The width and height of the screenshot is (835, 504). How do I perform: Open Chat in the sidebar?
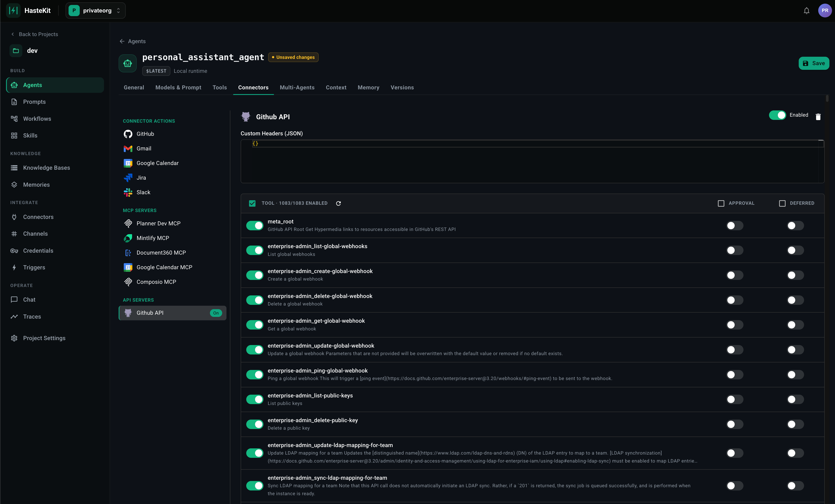coord(55,299)
